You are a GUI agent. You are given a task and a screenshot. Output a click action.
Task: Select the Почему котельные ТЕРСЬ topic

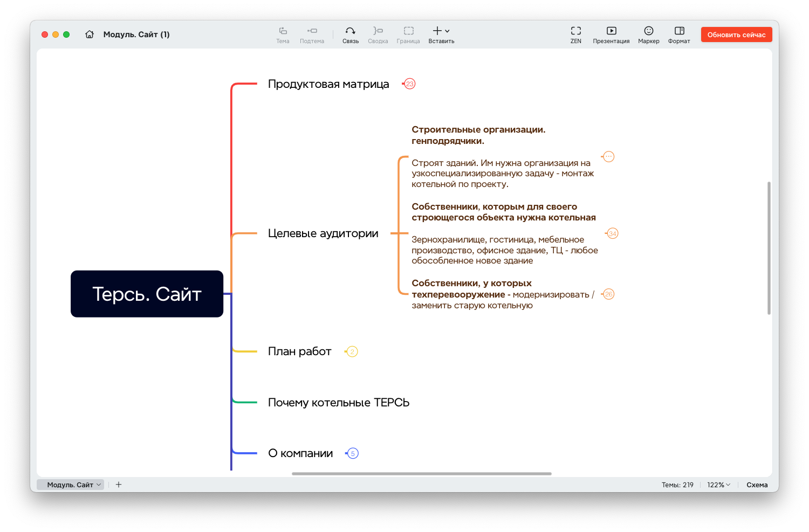tap(339, 403)
